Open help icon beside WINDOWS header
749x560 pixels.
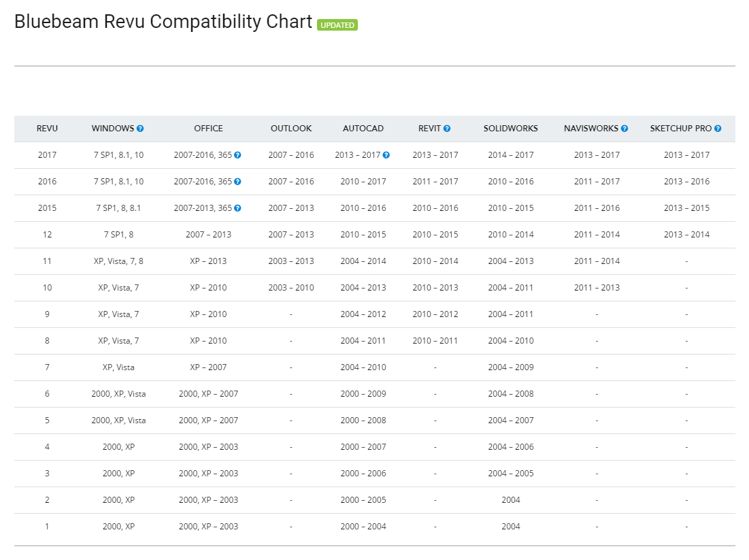140,129
